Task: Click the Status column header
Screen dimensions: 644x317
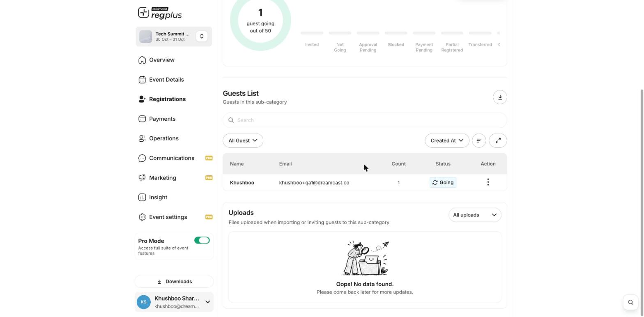Action: click(x=443, y=164)
